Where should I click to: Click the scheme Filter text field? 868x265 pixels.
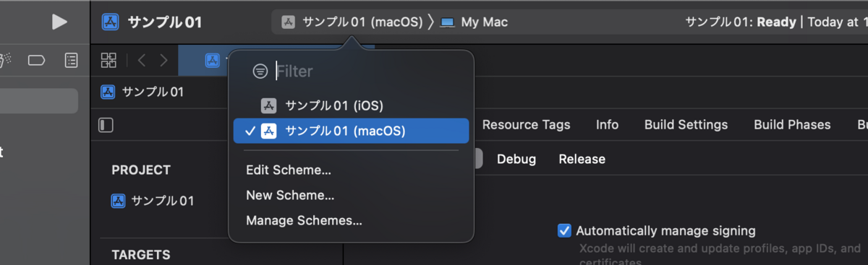[x=369, y=71]
